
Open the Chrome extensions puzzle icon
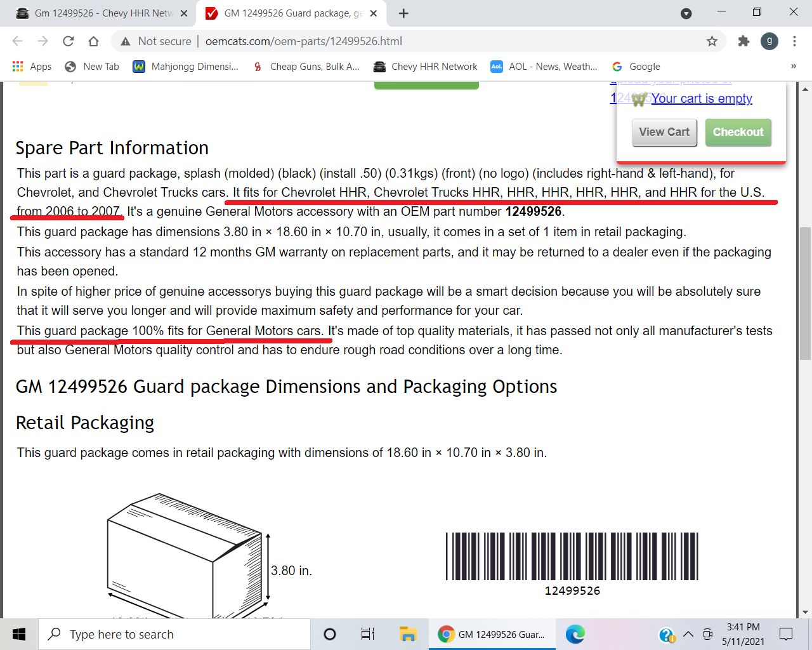pyautogui.click(x=743, y=41)
